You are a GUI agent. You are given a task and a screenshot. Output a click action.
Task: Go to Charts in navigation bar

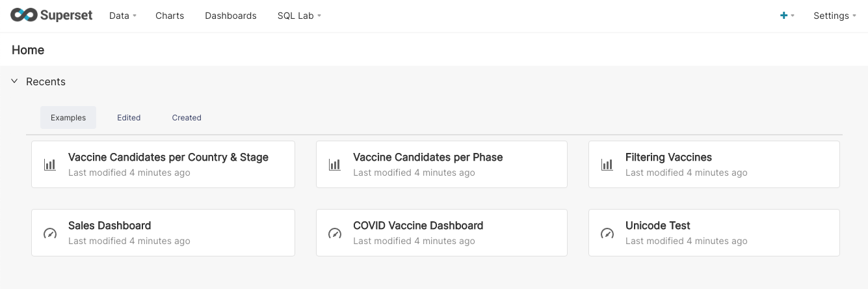coord(170,16)
